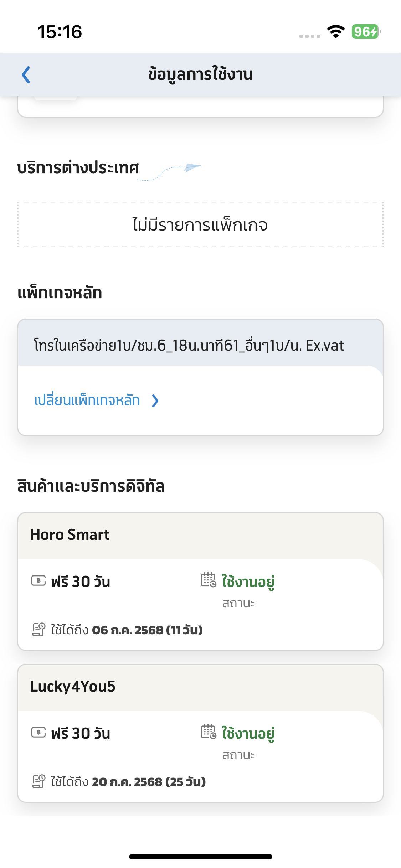Image resolution: width=401 pixels, height=868 pixels.
Task: Tap the baht price icon in Horo Smart
Action: pos(38,580)
